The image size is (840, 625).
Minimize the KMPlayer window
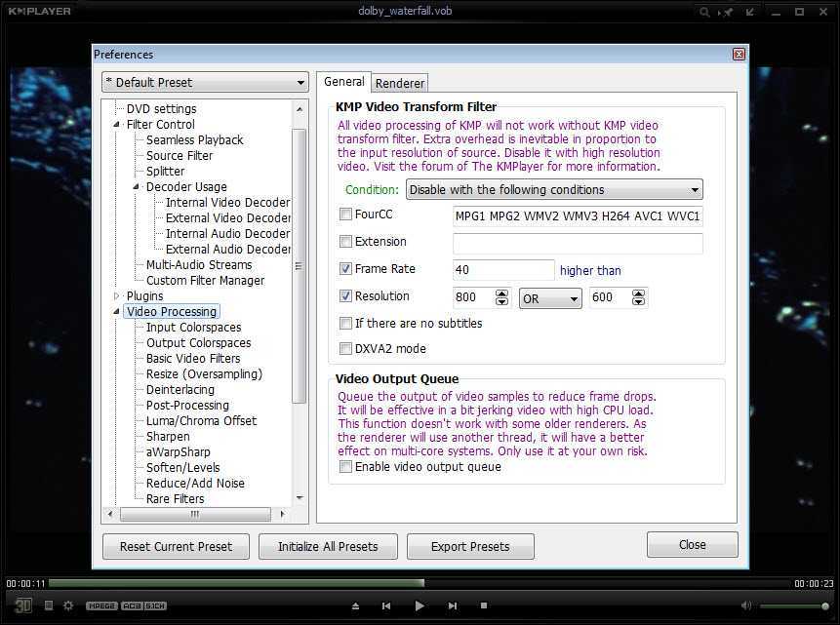pos(777,12)
